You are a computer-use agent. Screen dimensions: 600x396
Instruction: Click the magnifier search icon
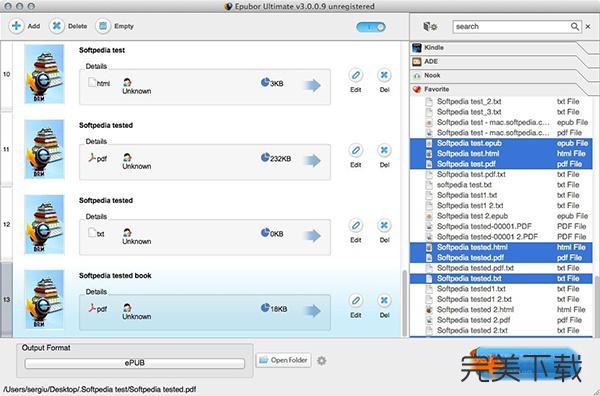pyautogui.click(x=575, y=26)
